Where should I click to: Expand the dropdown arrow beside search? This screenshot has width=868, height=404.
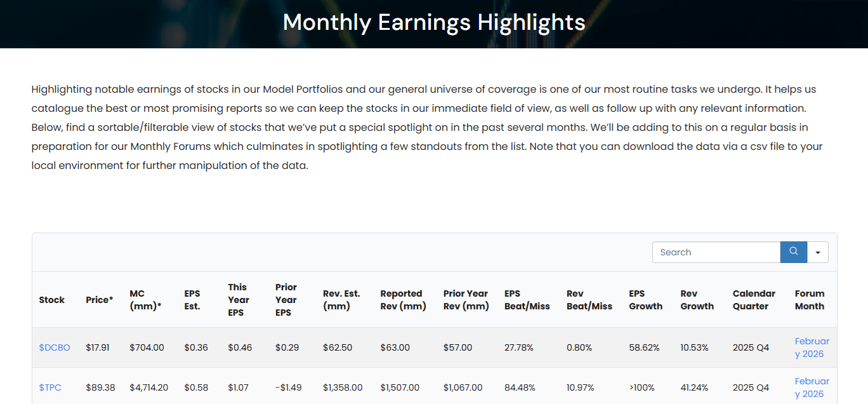(818, 252)
